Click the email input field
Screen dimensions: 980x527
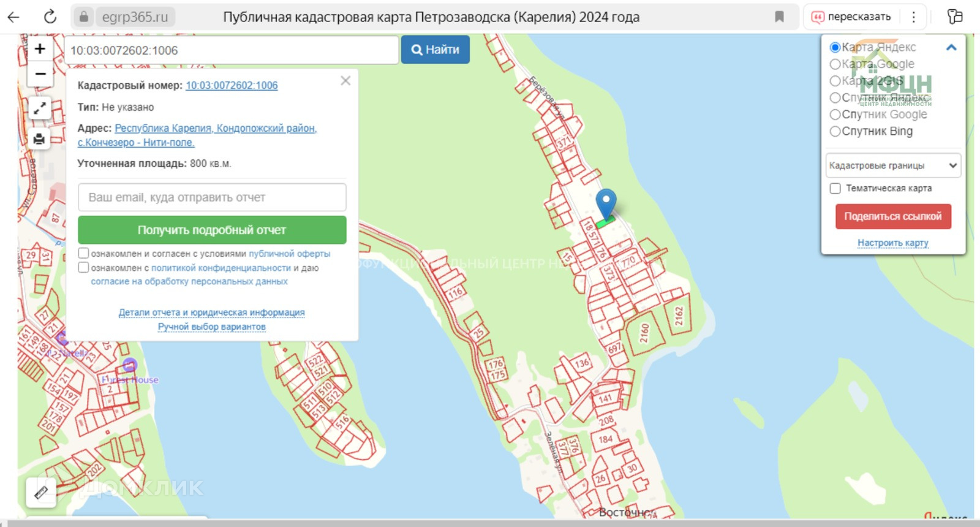coord(212,197)
